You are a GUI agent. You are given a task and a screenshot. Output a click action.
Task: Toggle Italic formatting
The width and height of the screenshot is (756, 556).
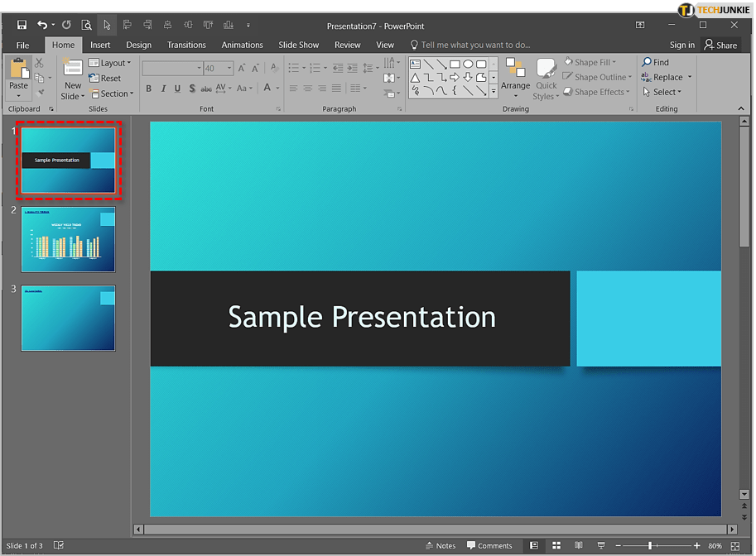click(163, 89)
